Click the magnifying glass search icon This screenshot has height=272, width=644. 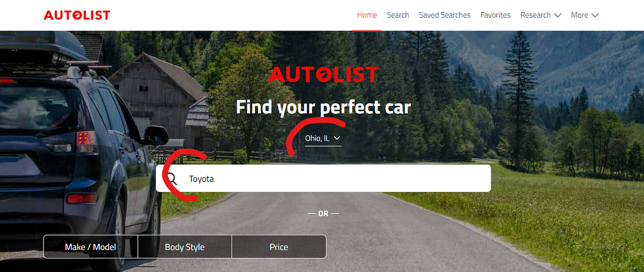tap(172, 179)
